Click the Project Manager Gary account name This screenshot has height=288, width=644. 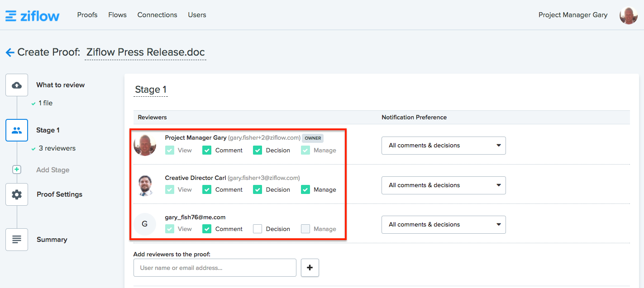tap(572, 15)
